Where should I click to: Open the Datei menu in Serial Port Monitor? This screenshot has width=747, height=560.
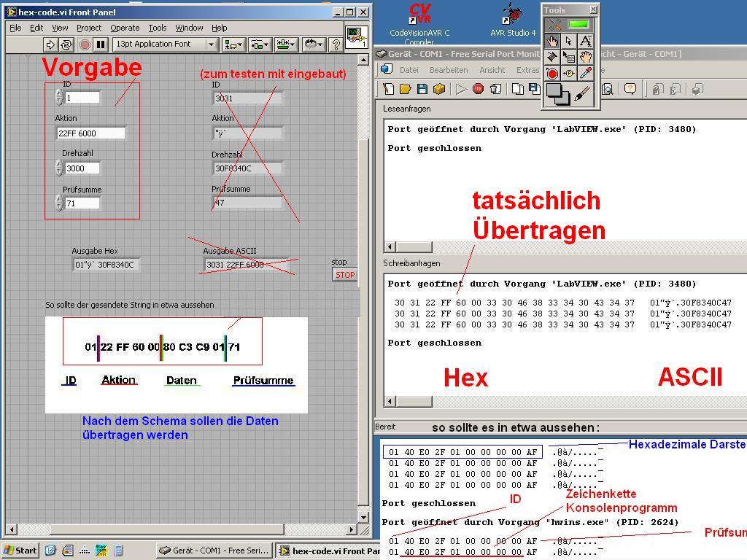(x=410, y=70)
